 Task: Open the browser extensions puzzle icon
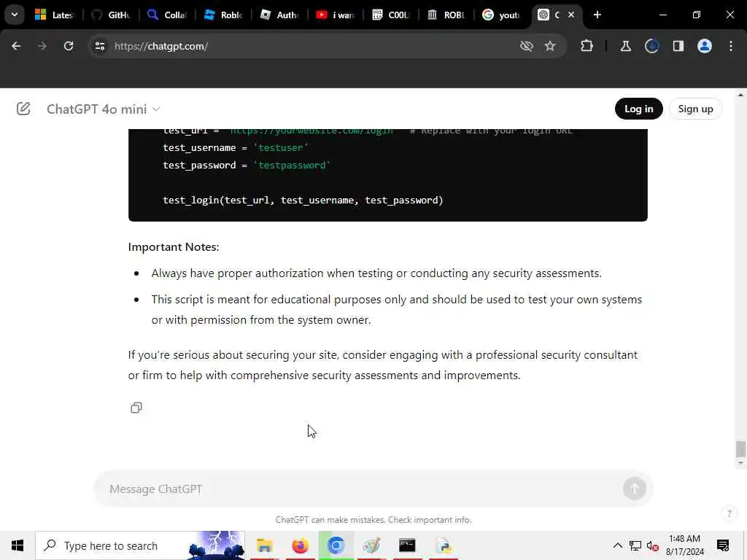pyautogui.click(x=587, y=46)
